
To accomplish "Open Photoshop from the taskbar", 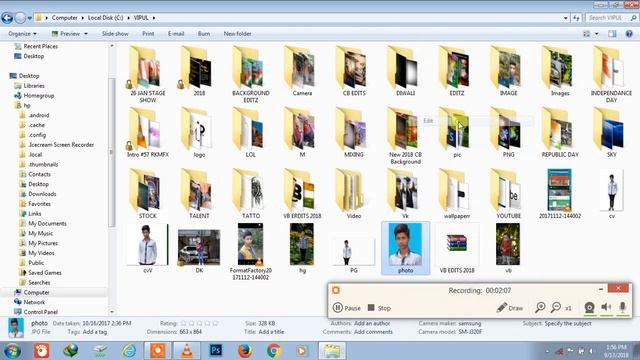I will click(x=216, y=351).
